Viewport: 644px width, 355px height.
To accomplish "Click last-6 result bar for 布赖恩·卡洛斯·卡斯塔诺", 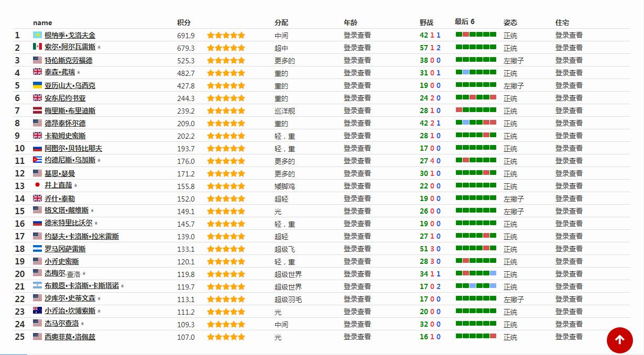I will point(476,285).
